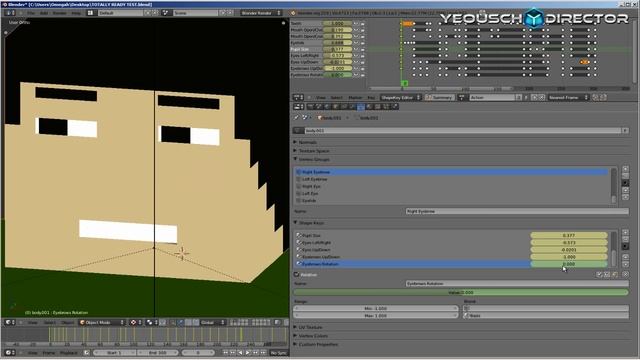Select the active Object Data properties tab

(361, 107)
